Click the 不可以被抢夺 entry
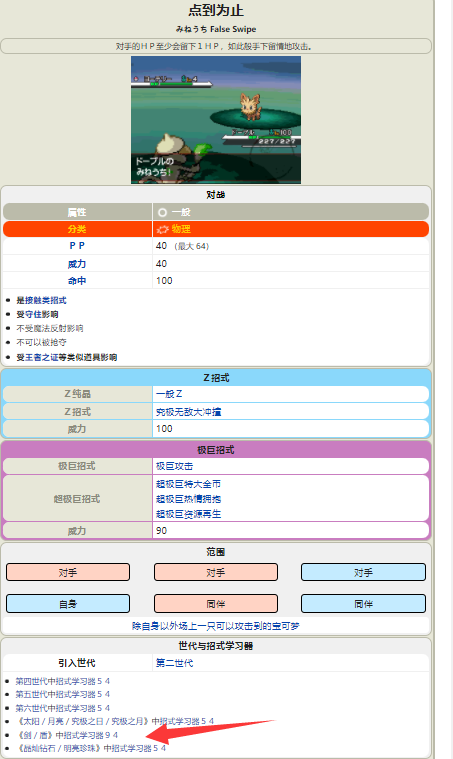The image size is (453, 759). [x=42, y=342]
